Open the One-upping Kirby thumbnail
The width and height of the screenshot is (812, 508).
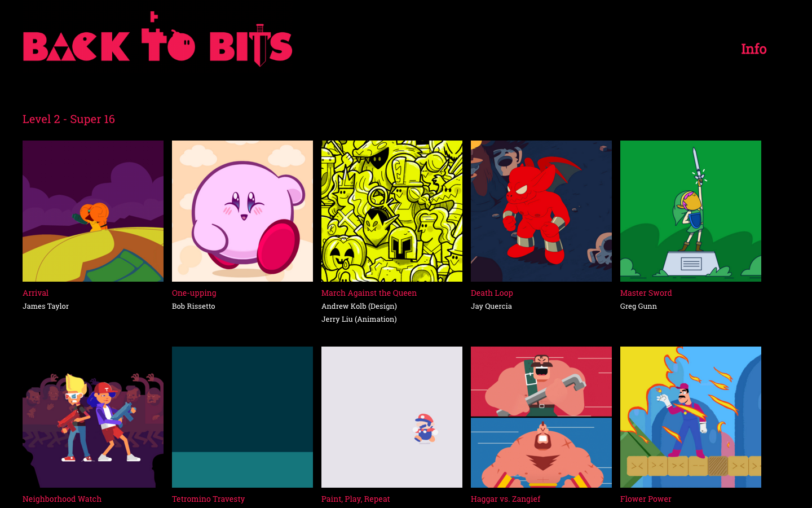pyautogui.click(x=242, y=211)
